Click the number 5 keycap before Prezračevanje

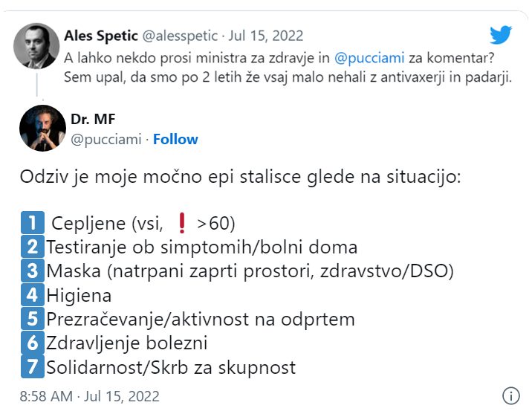33,318
